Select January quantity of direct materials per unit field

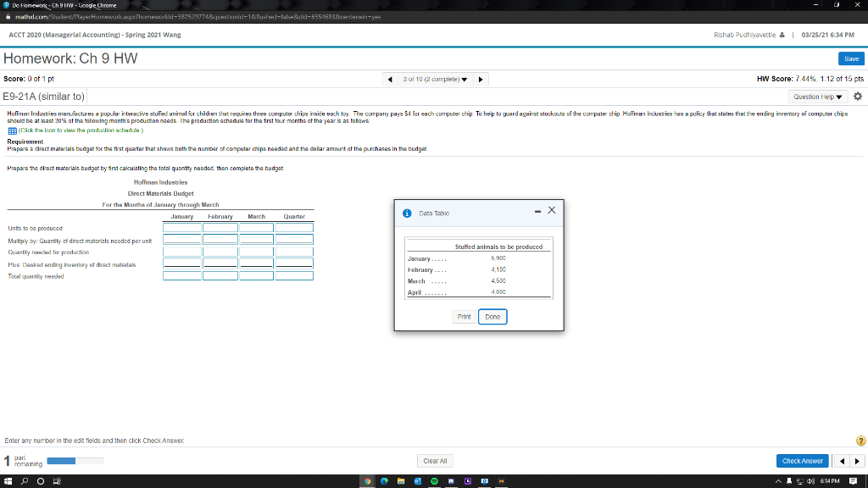182,240
